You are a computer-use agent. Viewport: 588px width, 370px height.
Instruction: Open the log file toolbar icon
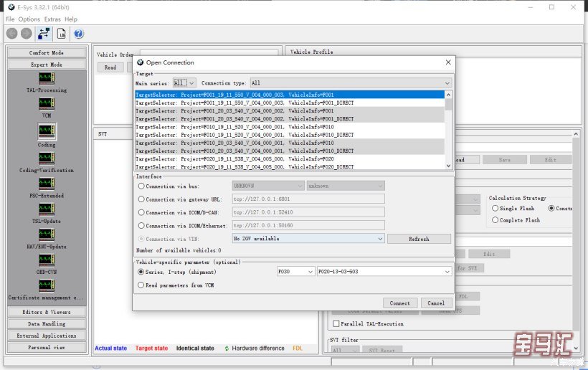click(62, 34)
